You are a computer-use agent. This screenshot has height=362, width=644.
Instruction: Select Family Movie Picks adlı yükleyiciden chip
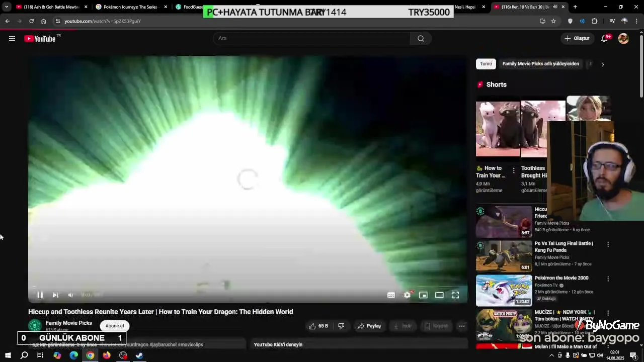point(540,64)
